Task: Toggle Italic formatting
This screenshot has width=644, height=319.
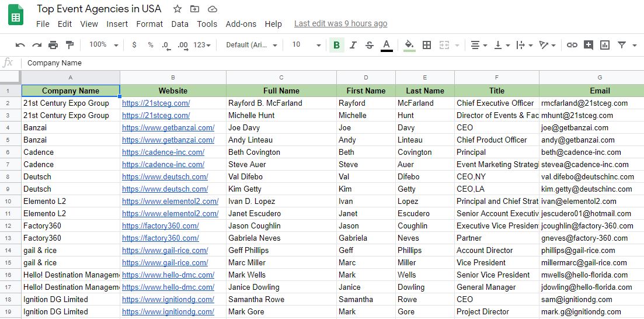Action: tap(353, 45)
